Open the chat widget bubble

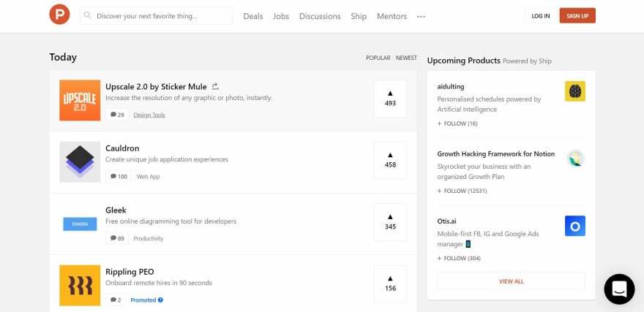tap(619, 289)
